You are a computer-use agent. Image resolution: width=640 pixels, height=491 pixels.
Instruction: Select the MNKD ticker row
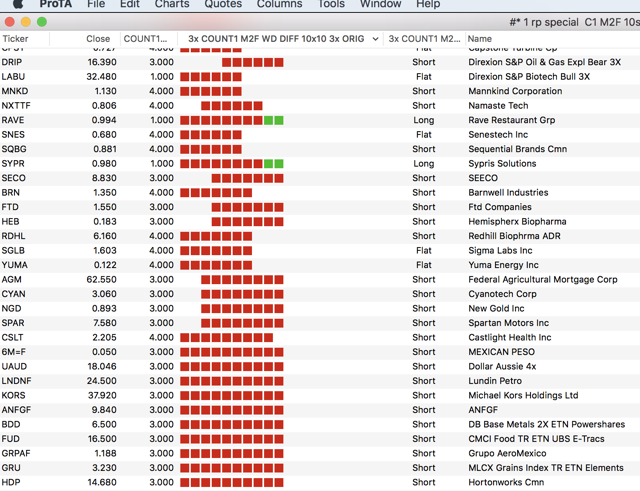coord(320,91)
